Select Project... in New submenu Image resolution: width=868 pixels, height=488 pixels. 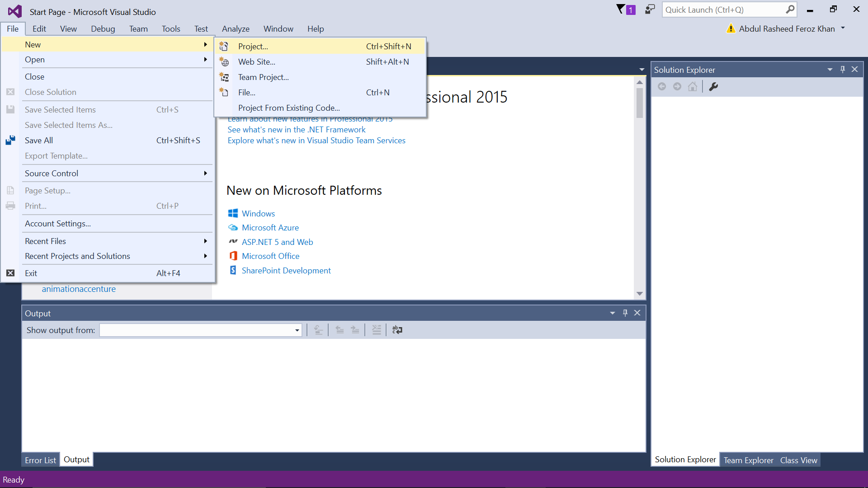[320, 46]
